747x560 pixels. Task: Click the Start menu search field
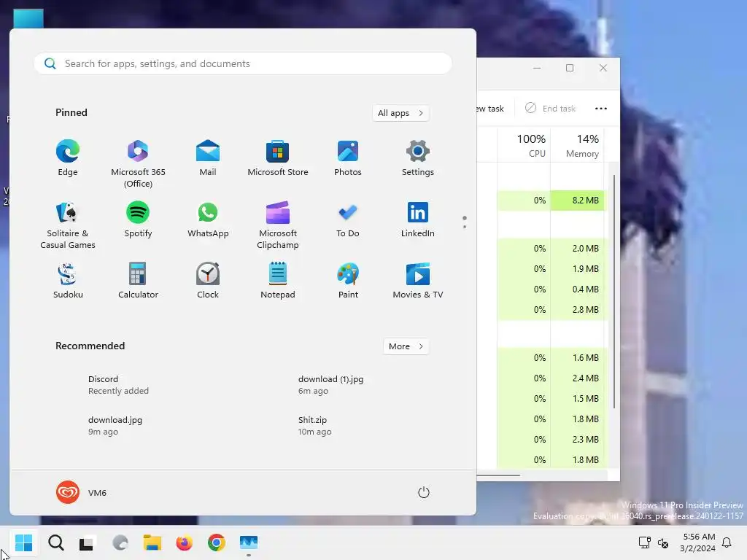243,63
